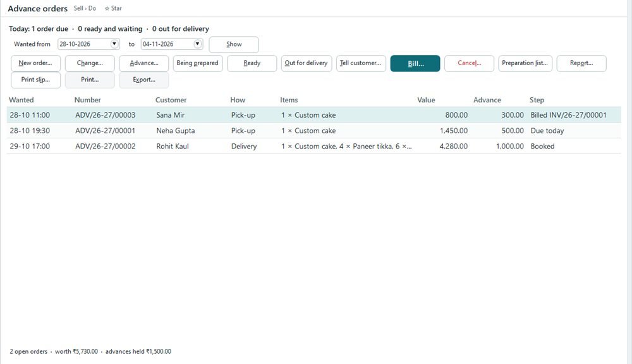Viewport: 632px width, 364px height.
Task: Sort by How column header
Action: pos(238,100)
